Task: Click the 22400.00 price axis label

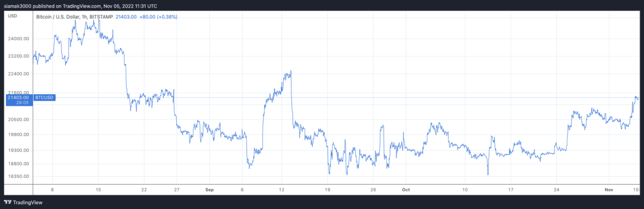Action: 19,74
